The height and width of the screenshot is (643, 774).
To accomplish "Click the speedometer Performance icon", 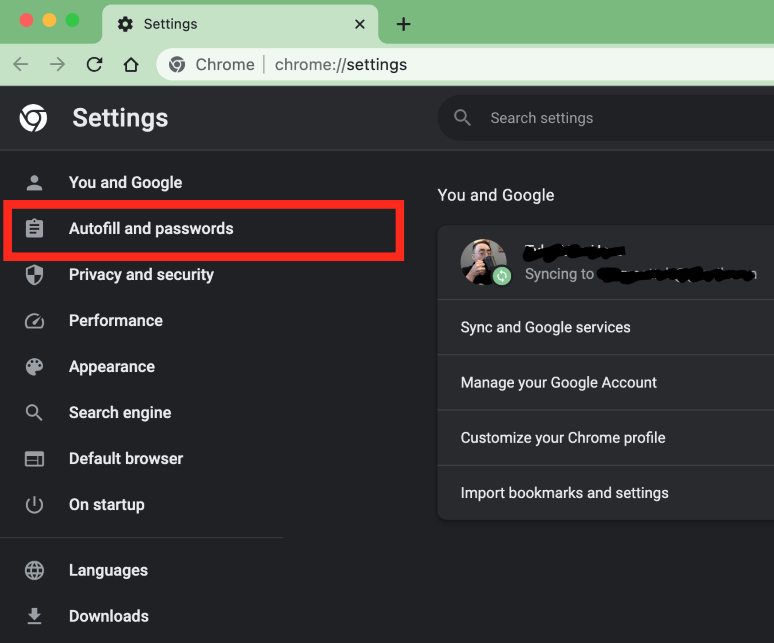I will (x=34, y=321).
